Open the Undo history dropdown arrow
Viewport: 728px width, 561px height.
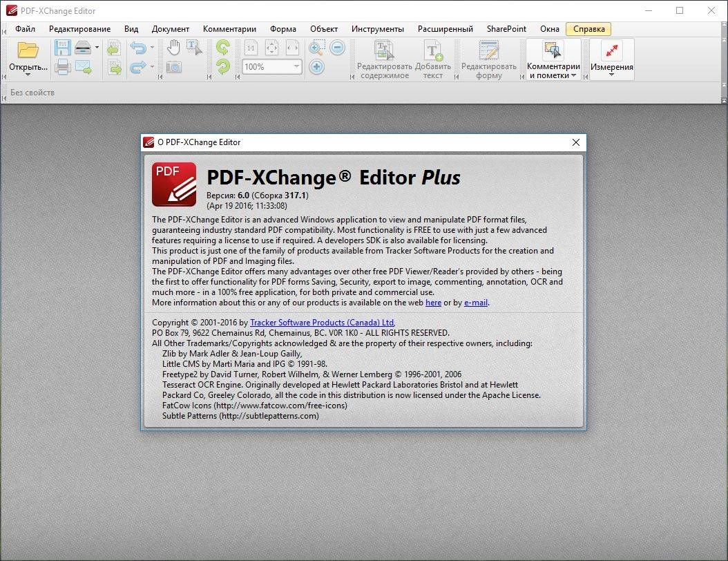152,48
